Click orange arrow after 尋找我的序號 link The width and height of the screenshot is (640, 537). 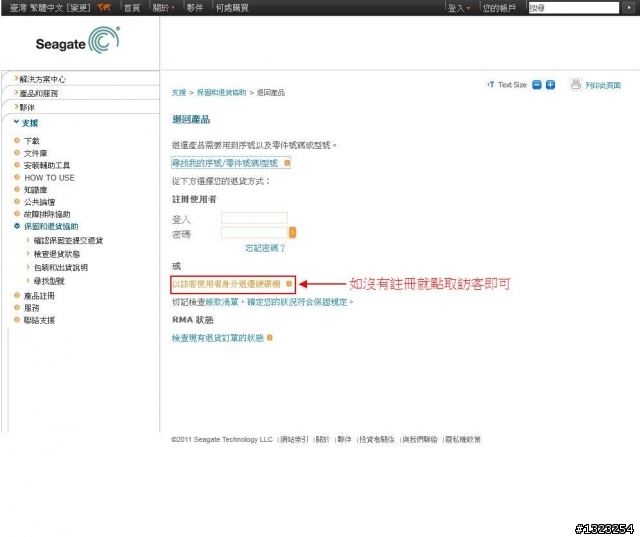tap(287, 163)
